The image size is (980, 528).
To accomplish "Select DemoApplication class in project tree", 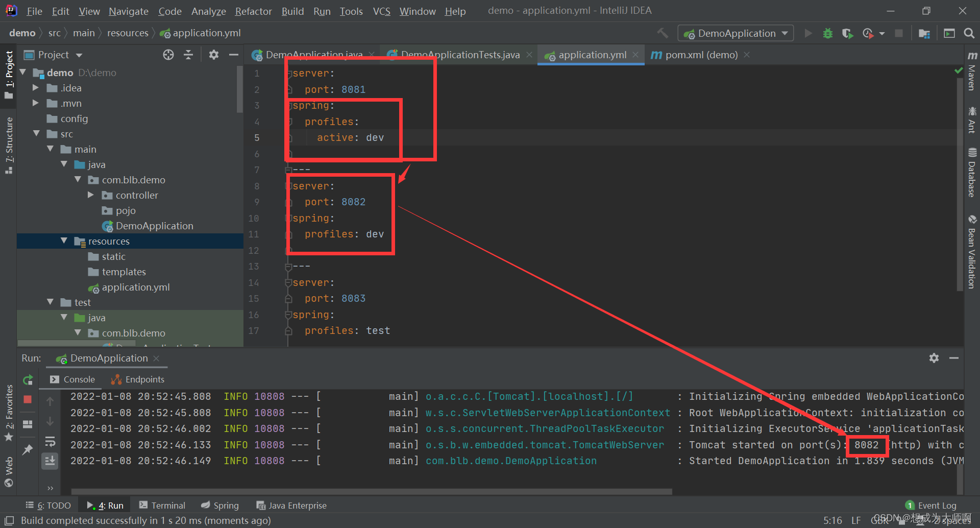I will coord(154,226).
